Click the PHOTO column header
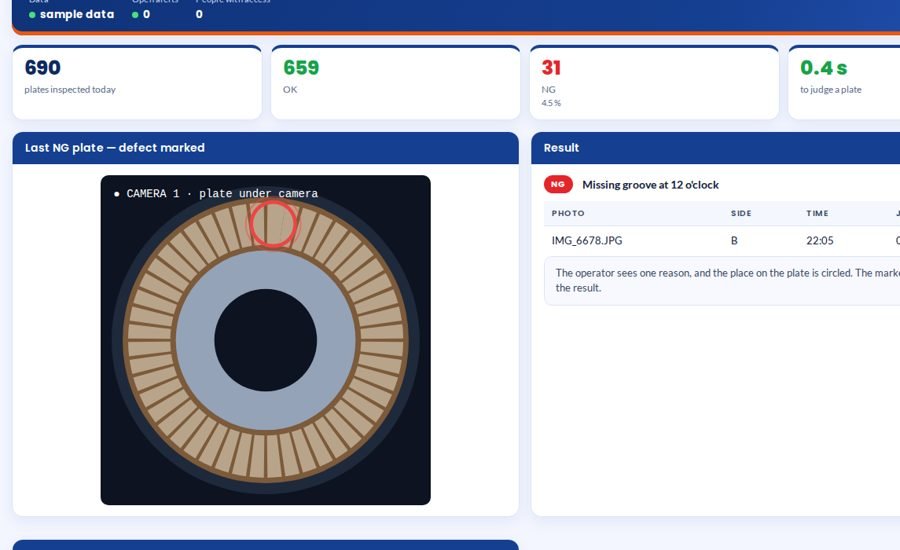 (x=568, y=213)
